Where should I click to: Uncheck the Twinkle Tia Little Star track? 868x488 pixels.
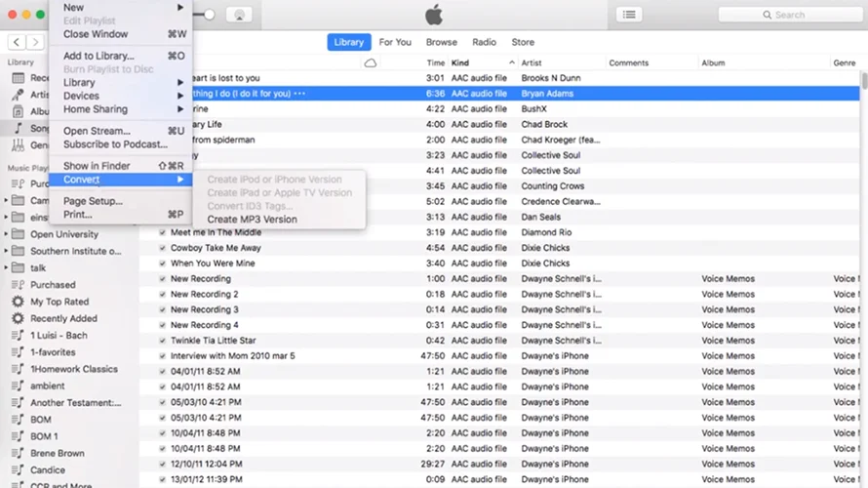[x=162, y=341]
